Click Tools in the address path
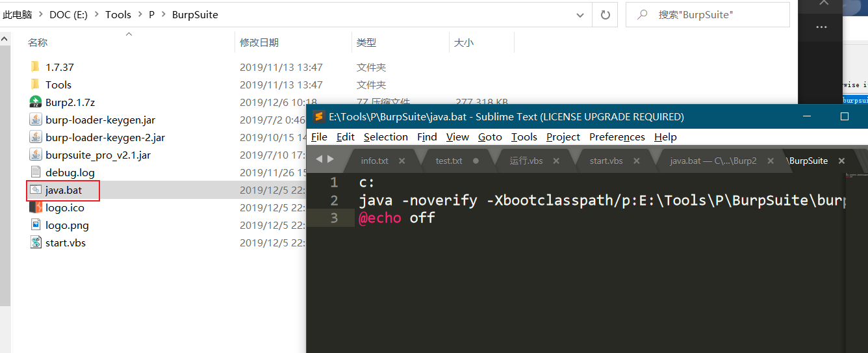This screenshot has height=353, width=868. pyautogui.click(x=118, y=14)
